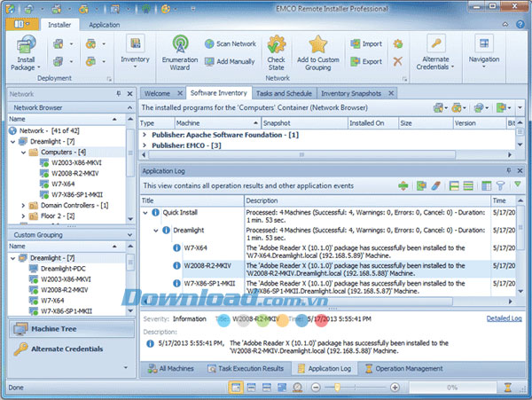Click Add to Custom Grouping star

pyautogui.click(x=318, y=52)
